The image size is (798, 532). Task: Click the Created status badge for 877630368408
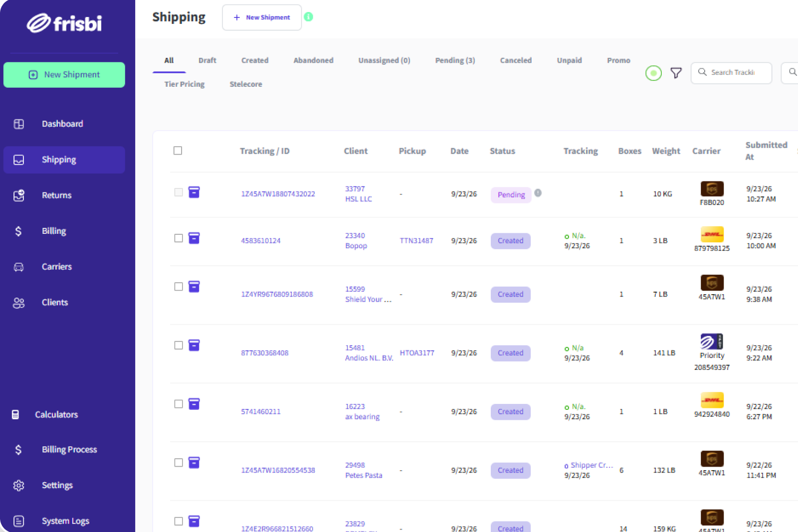[511, 353]
